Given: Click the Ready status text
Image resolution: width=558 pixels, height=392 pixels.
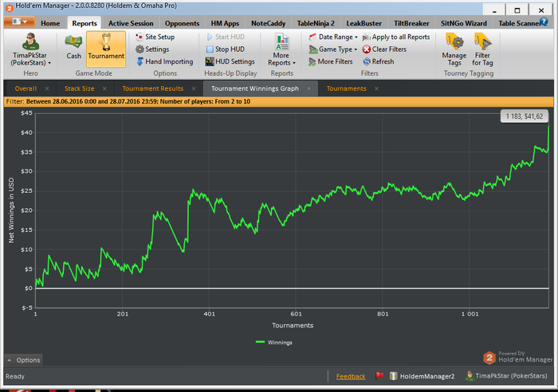Looking at the screenshot, I should [15, 376].
